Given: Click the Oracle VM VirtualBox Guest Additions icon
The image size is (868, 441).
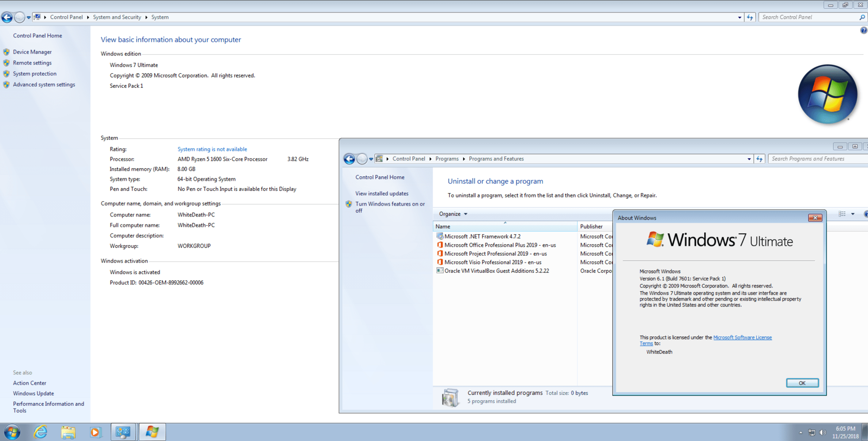Looking at the screenshot, I should tap(440, 271).
